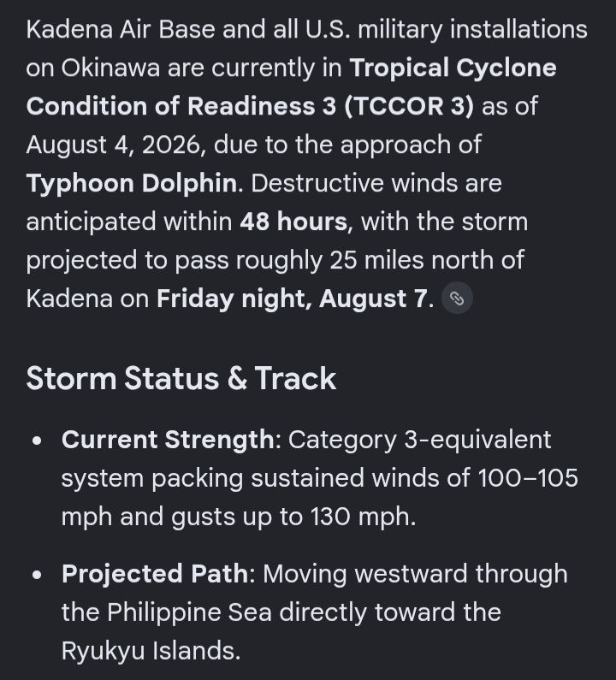
Task: Click the Projected Path label
Action: pyautogui.click(x=156, y=574)
